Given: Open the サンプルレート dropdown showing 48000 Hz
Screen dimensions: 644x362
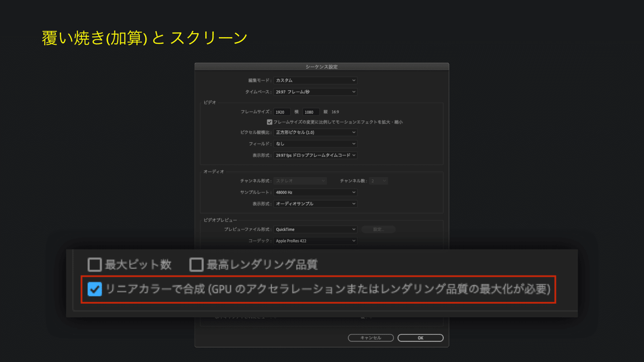Looking at the screenshot, I should (315, 192).
